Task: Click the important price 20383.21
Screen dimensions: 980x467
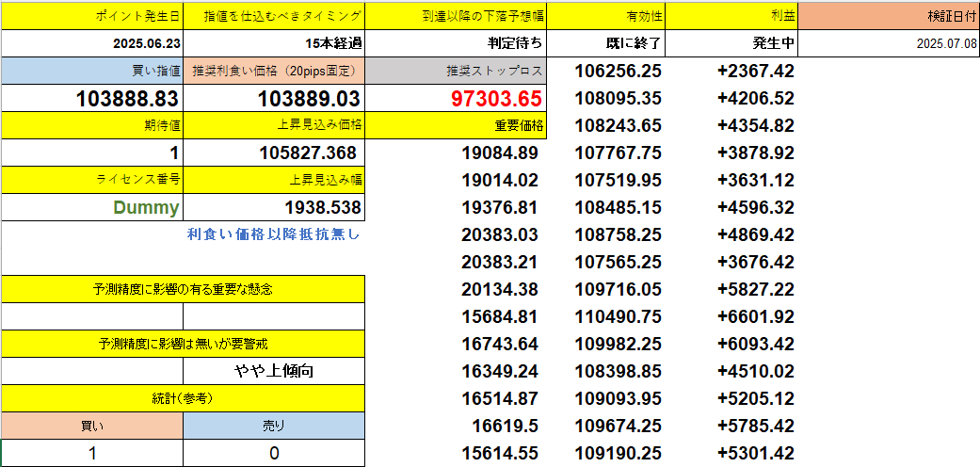Action: (500, 262)
